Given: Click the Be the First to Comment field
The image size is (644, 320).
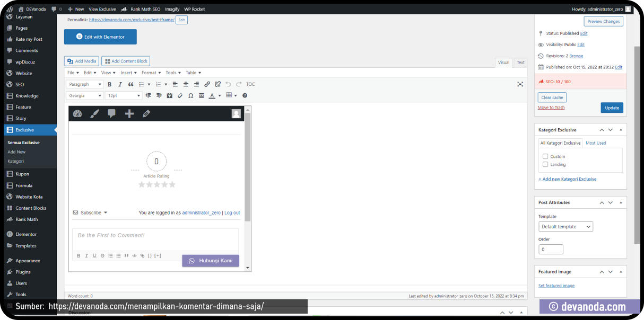Looking at the screenshot, I should tap(155, 239).
